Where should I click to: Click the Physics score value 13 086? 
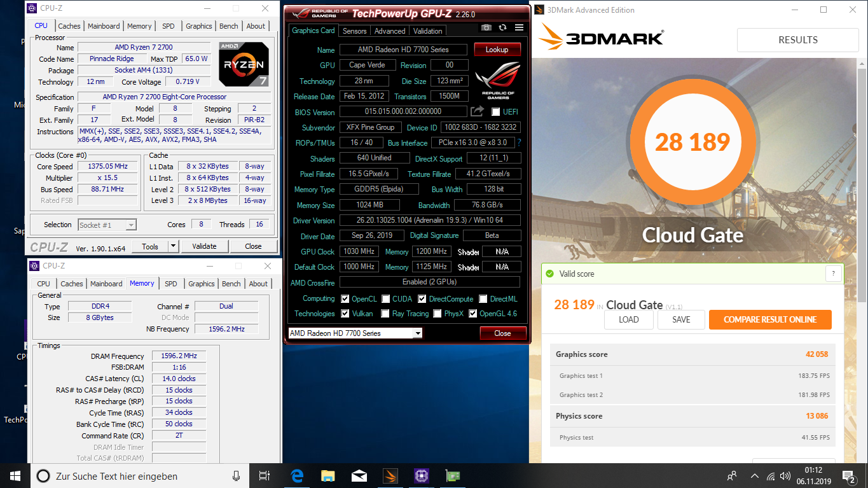(816, 416)
